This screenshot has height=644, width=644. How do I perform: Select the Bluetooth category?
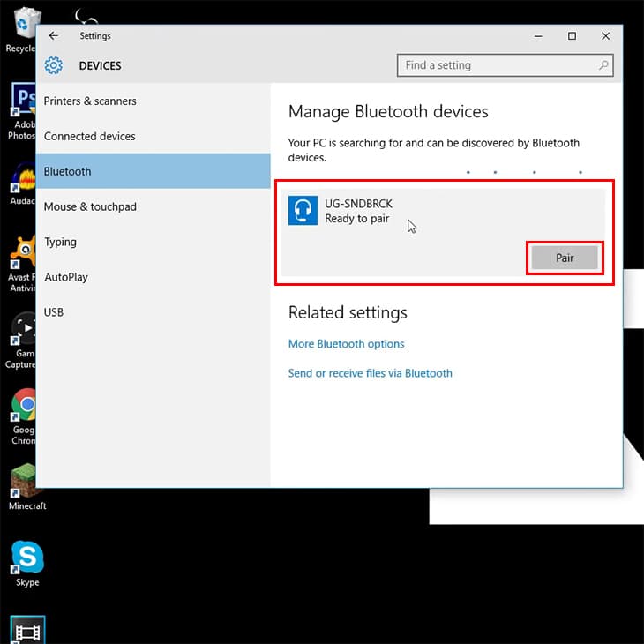click(154, 171)
